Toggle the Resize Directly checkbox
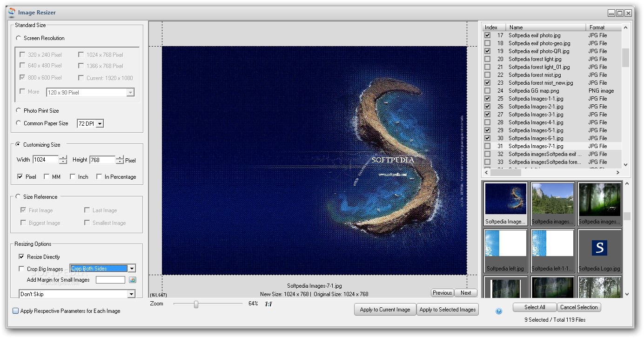The width and height of the screenshot is (644, 338). 21,257
